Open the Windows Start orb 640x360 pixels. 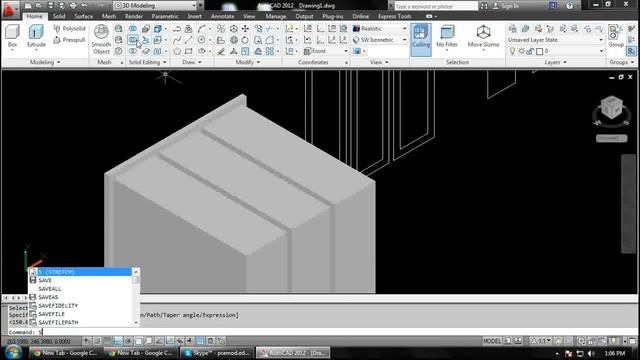(13, 352)
